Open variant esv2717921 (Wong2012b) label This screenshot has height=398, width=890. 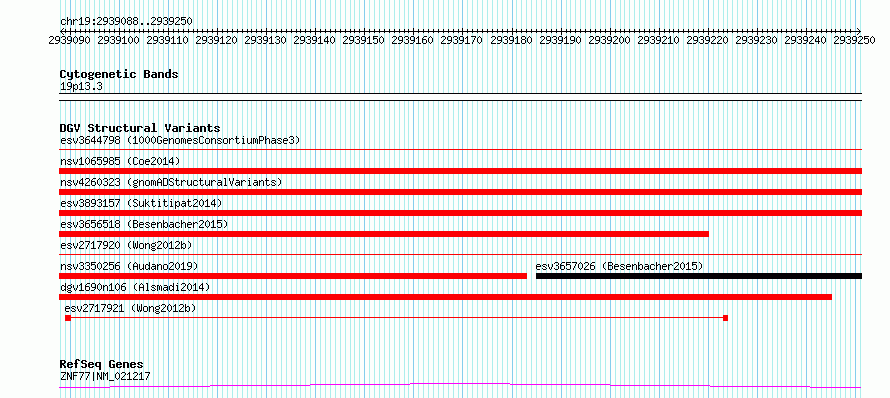pyautogui.click(x=131, y=308)
